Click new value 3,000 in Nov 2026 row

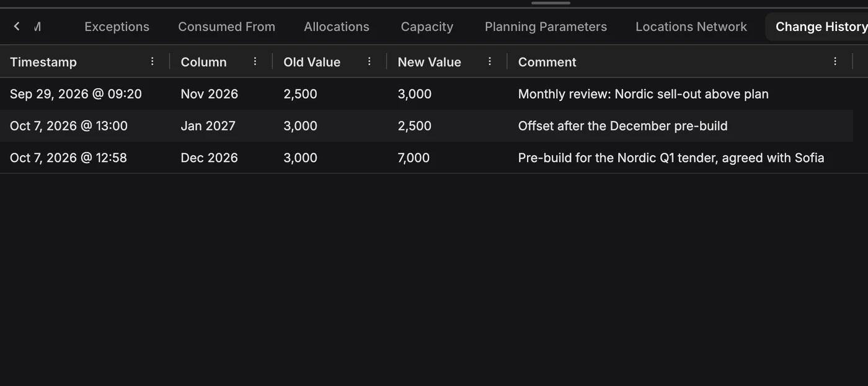click(x=414, y=94)
